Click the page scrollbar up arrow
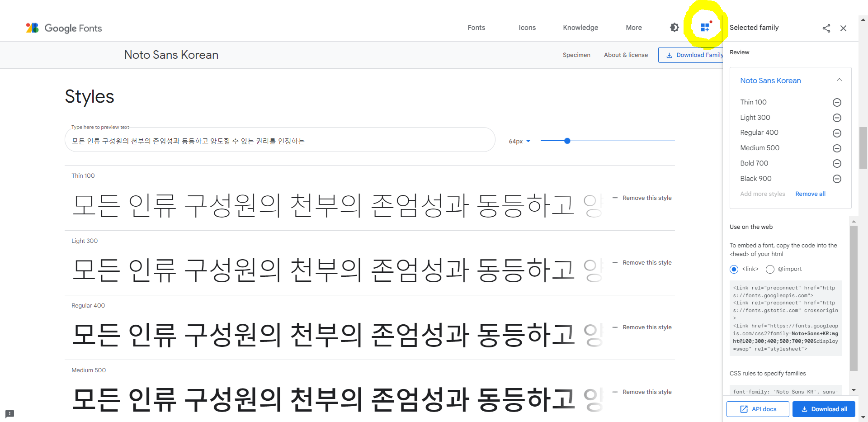The image size is (868, 422). coord(863,20)
